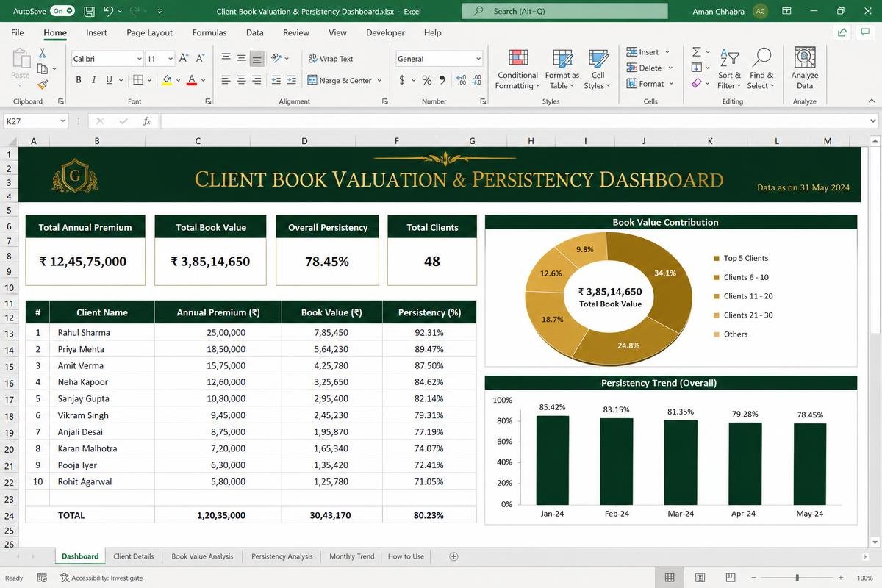Image resolution: width=882 pixels, height=588 pixels.
Task: Select Align Left icon
Action: pos(226,80)
